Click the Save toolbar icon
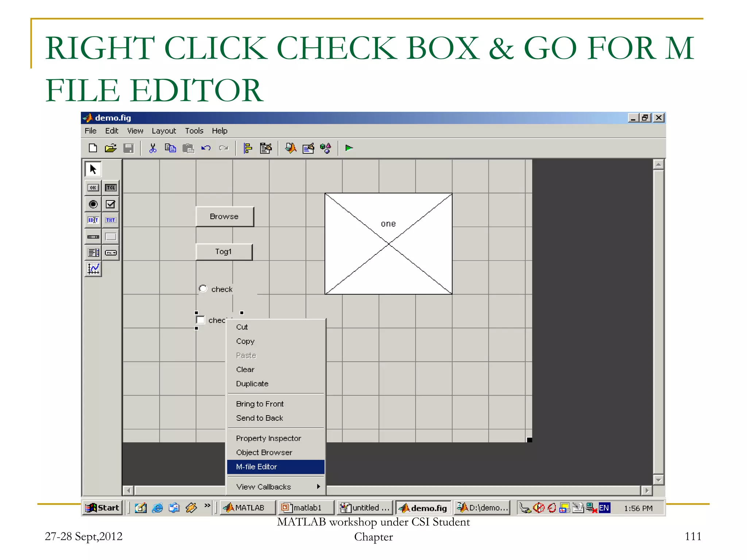This screenshot has width=747, height=560. click(x=128, y=148)
